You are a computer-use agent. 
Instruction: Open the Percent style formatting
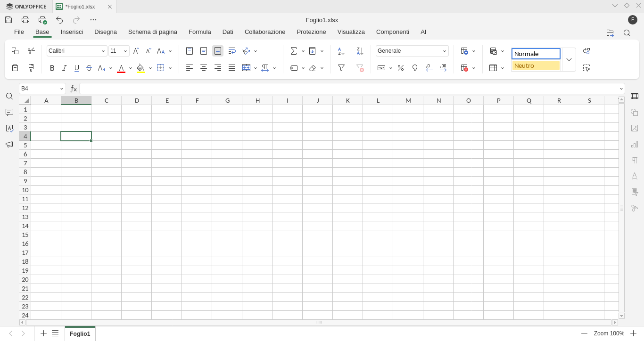click(x=400, y=67)
